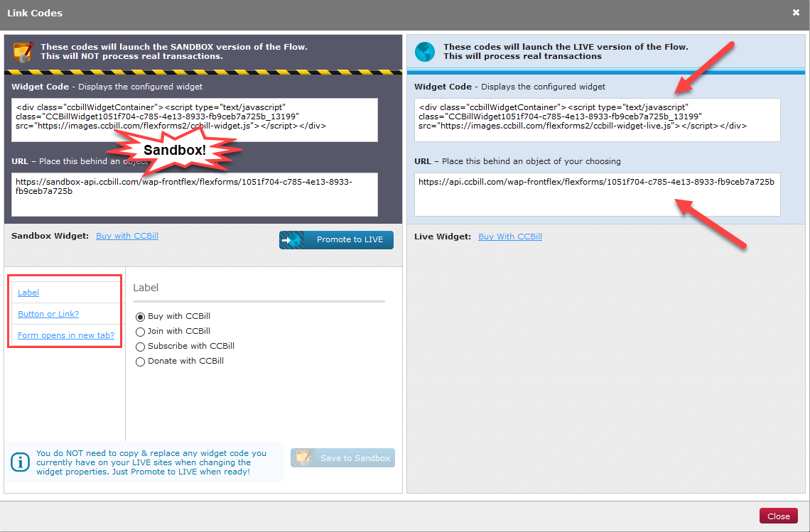Follow the Sandbox "Buy with CCBill" link
The width and height of the screenshot is (810, 532).
tap(126, 236)
